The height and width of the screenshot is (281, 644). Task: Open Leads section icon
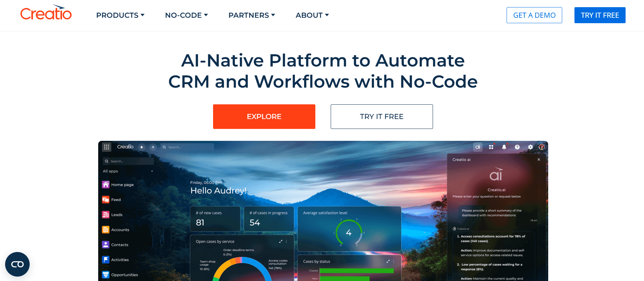[x=106, y=215]
